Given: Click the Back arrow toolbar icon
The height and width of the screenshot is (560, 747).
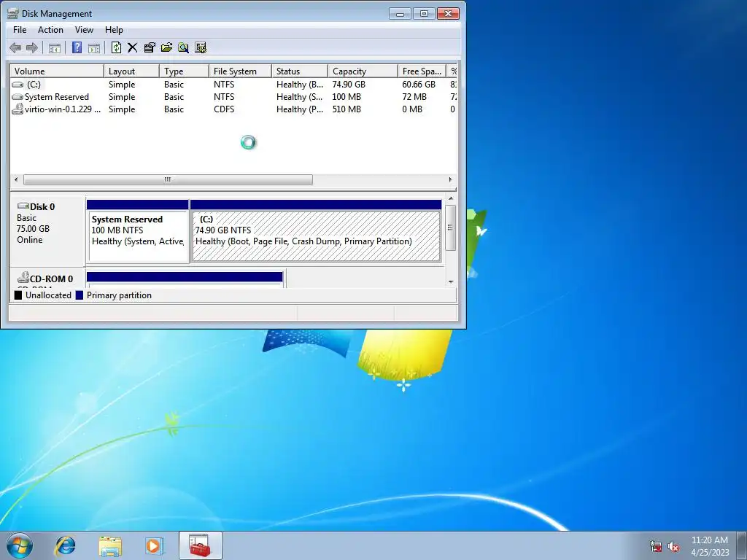Looking at the screenshot, I should pyautogui.click(x=15, y=47).
